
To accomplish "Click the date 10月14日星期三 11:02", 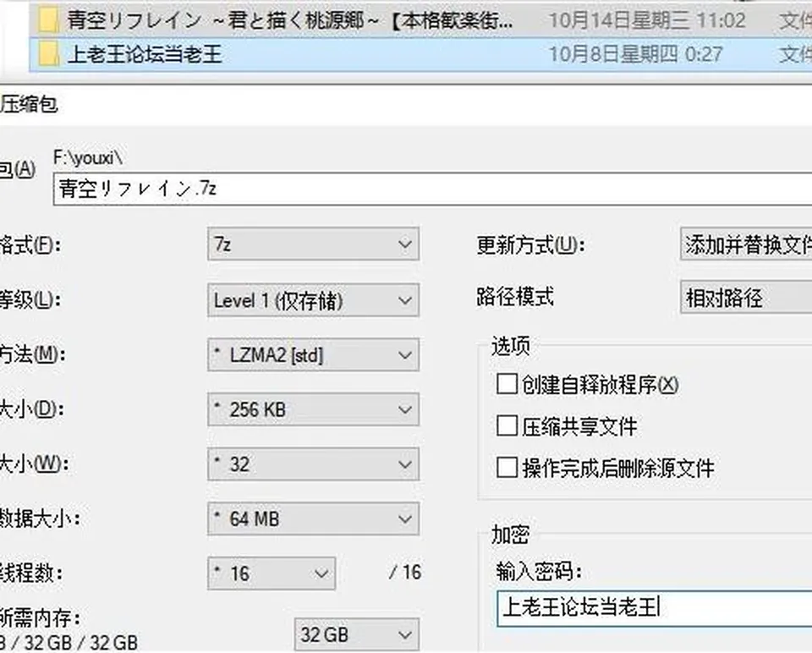I will pyautogui.click(x=647, y=20).
